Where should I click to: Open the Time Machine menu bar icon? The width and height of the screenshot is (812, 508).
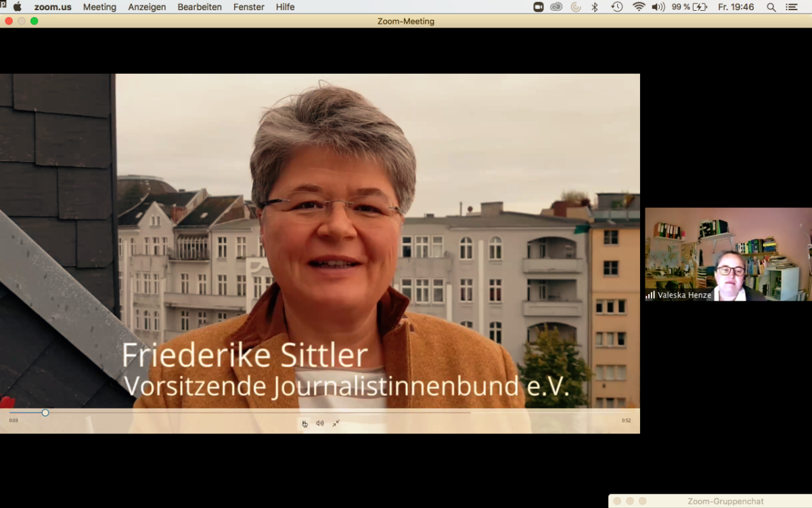pyautogui.click(x=616, y=7)
